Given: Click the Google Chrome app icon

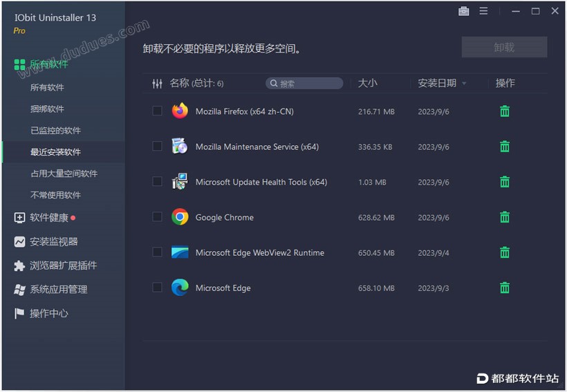Looking at the screenshot, I should pos(180,216).
